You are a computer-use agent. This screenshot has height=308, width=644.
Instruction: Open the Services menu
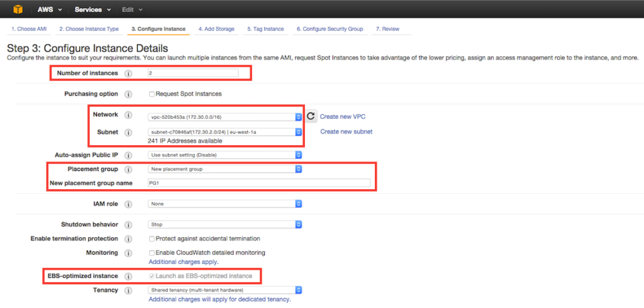coord(92,10)
